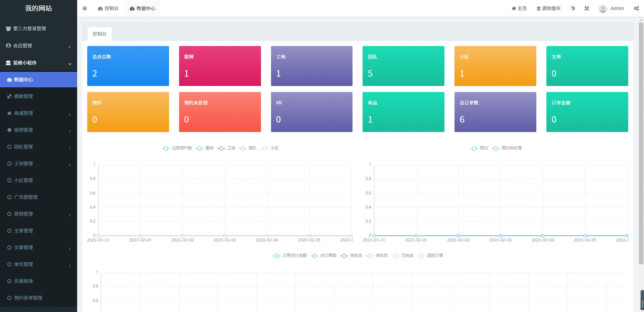Click the home icon beside 主页
Viewport: 644px width, 312px height.
click(514, 8)
